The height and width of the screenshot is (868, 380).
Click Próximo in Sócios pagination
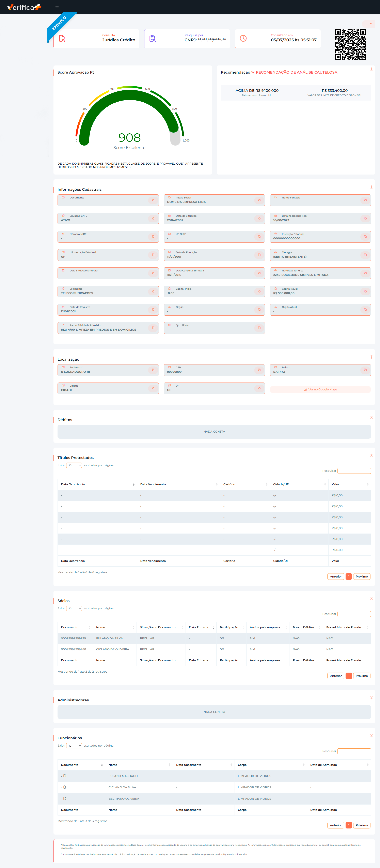coord(362,676)
